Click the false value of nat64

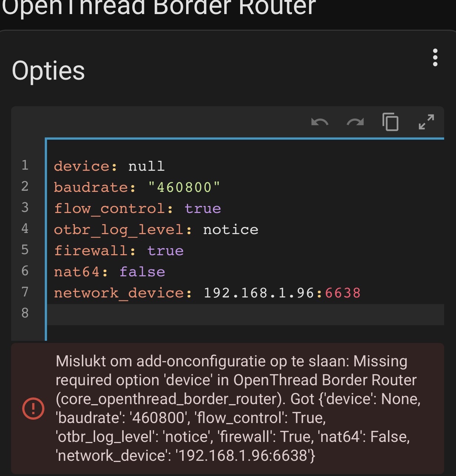tap(142, 272)
